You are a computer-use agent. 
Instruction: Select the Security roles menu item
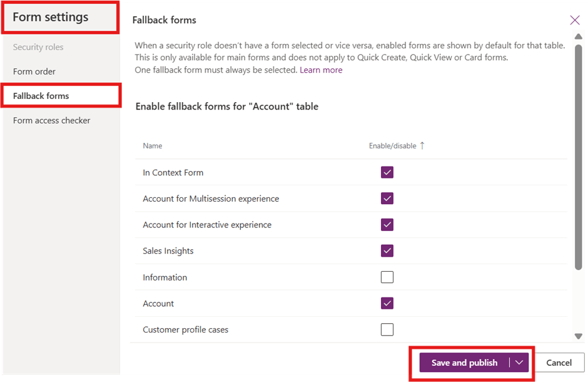(38, 47)
